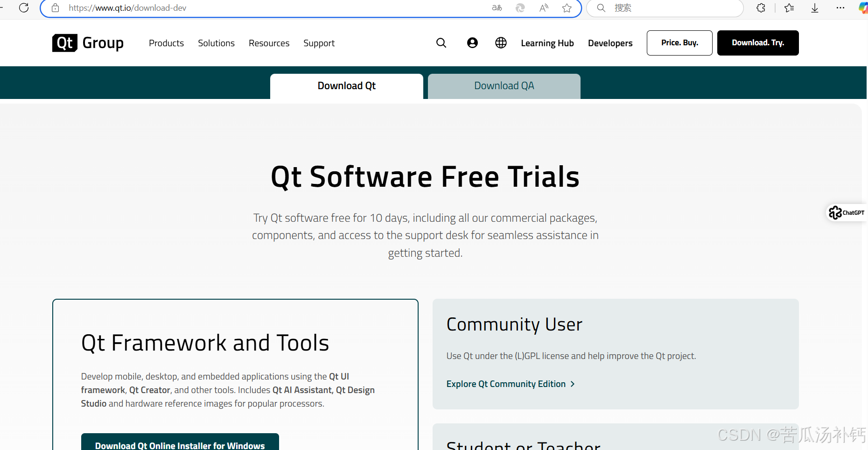Click the Qt Software Free Trials heading
Screen dimensions: 868x450
tap(425, 177)
